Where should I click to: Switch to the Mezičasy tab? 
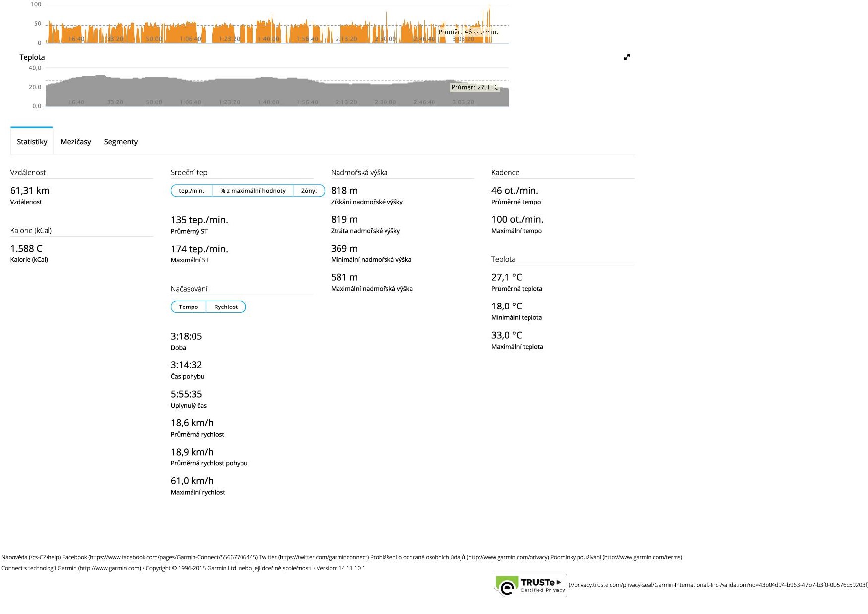point(76,142)
